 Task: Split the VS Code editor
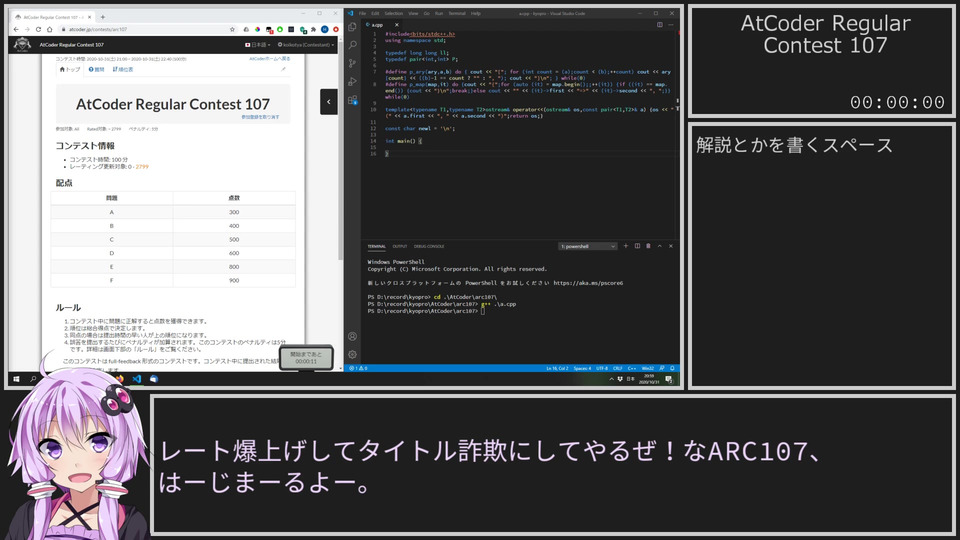[x=659, y=24]
